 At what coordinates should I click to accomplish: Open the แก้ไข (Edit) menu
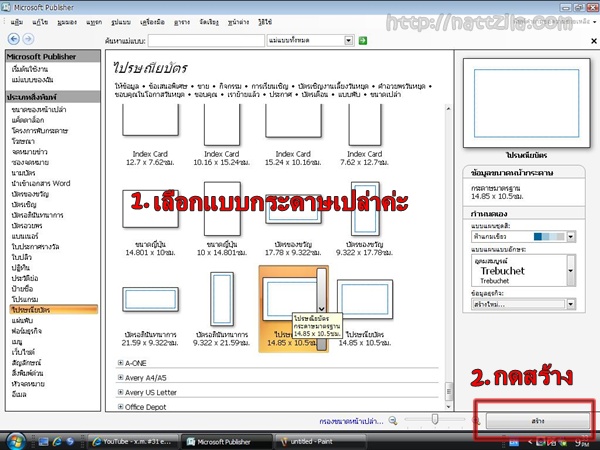pyautogui.click(x=40, y=22)
